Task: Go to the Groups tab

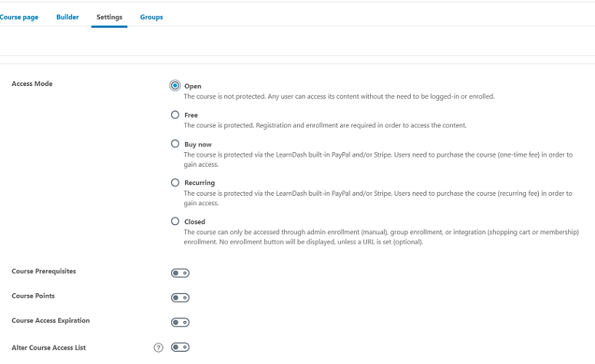Action: pyautogui.click(x=151, y=17)
